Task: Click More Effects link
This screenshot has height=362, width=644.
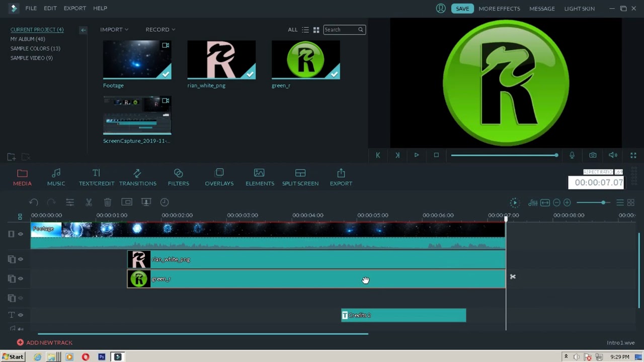Action: point(499,9)
